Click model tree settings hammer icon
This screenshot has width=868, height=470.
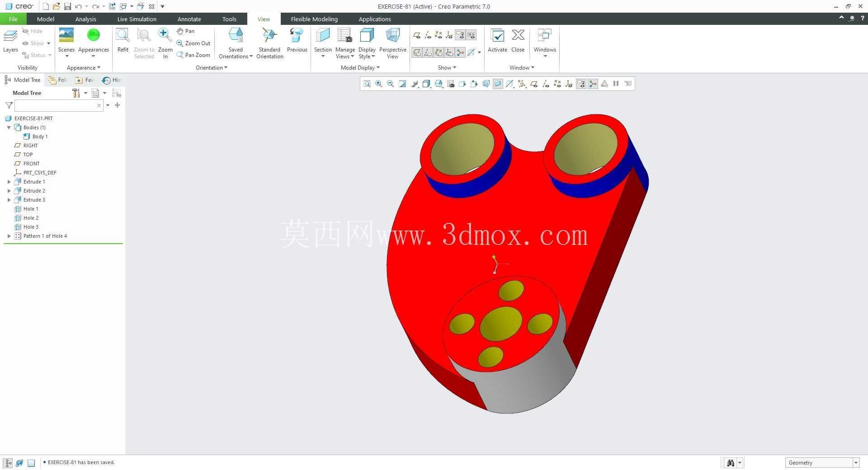[76, 93]
